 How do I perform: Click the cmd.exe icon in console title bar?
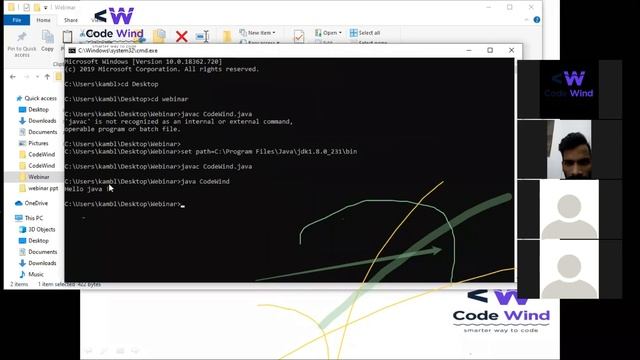pyautogui.click(x=72, y=50)
